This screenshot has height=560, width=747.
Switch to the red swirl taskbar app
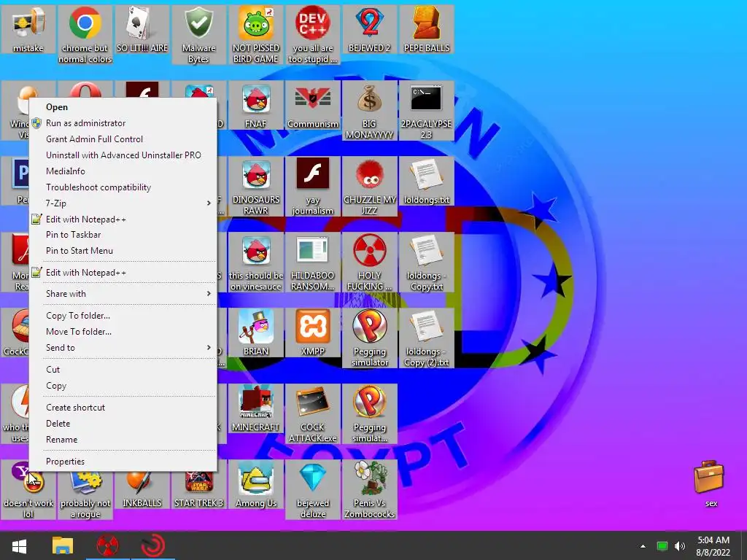(153, 545)
